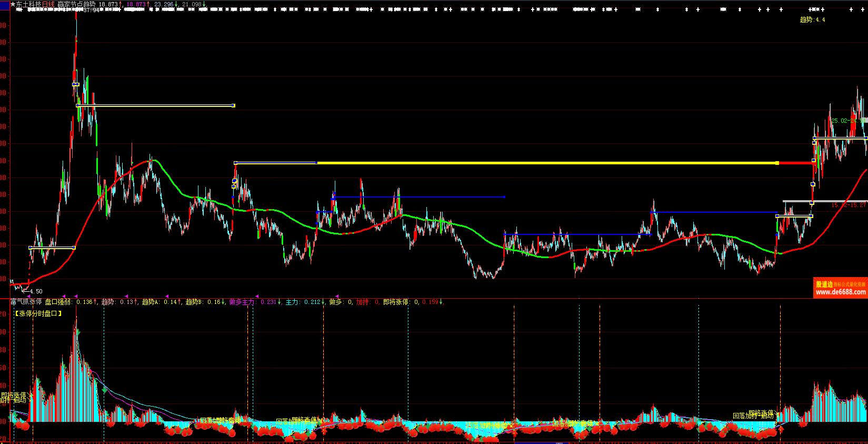The height and width of the screenshot is (444, 868).
Task: Click the yellow 趋势:4.4 label
Action: point(812,19)
